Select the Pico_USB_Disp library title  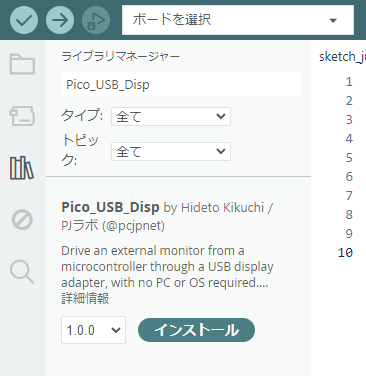pos(110,207)
